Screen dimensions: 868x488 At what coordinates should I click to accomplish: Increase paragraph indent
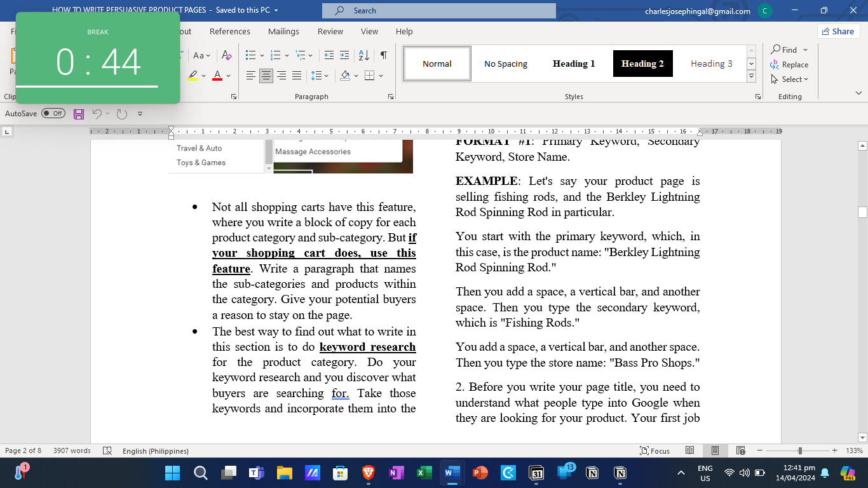point(344,55)
